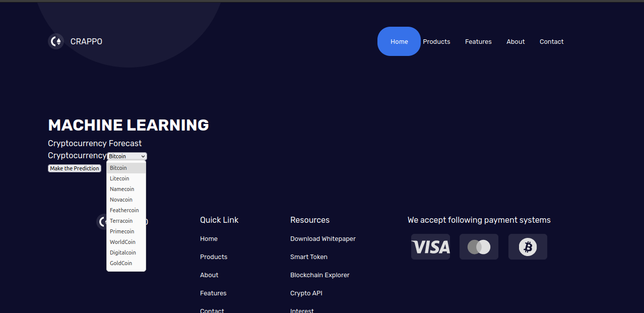Open the Crypto API resource link
644x313 pixels.
pos(306,293)
